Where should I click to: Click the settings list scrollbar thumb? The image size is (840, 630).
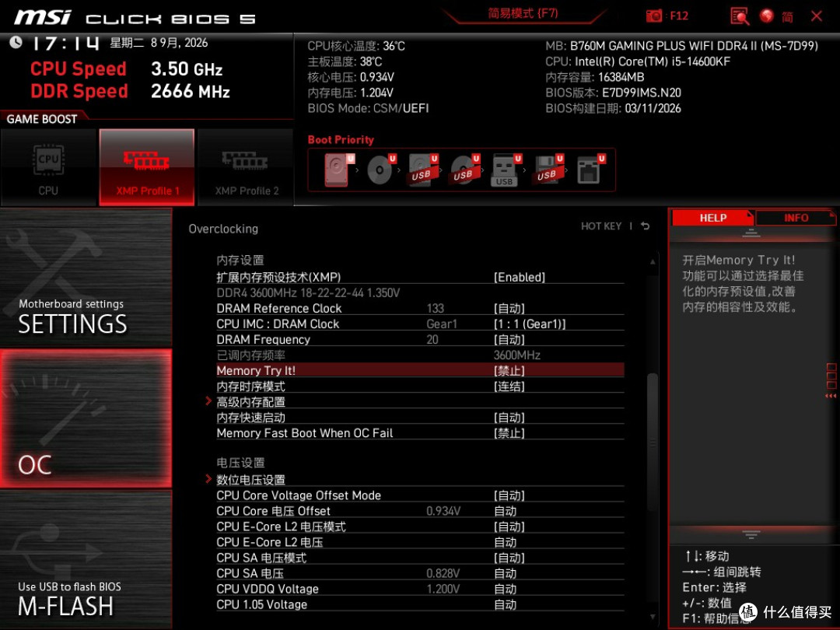pyautogui.click(x=653, y=443)
